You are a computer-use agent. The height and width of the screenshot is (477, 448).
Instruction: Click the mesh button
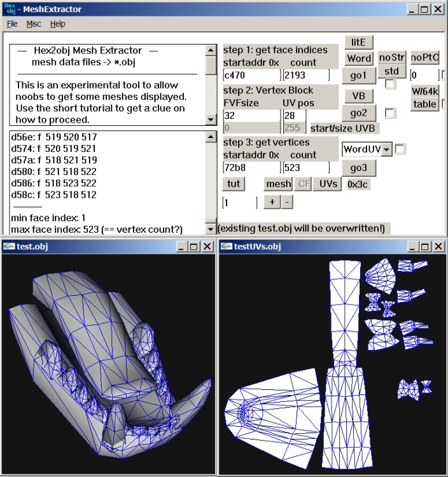point(279,184)
